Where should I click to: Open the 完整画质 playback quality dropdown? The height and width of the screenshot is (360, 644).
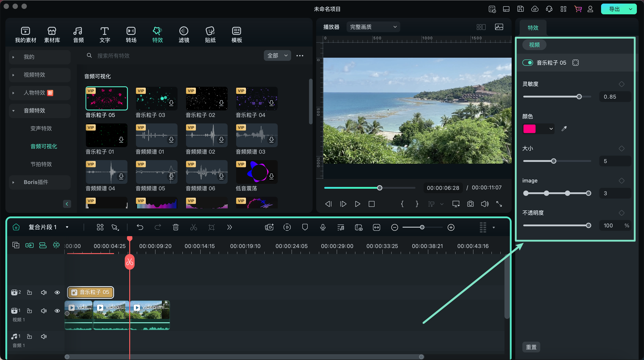(373, 27)
